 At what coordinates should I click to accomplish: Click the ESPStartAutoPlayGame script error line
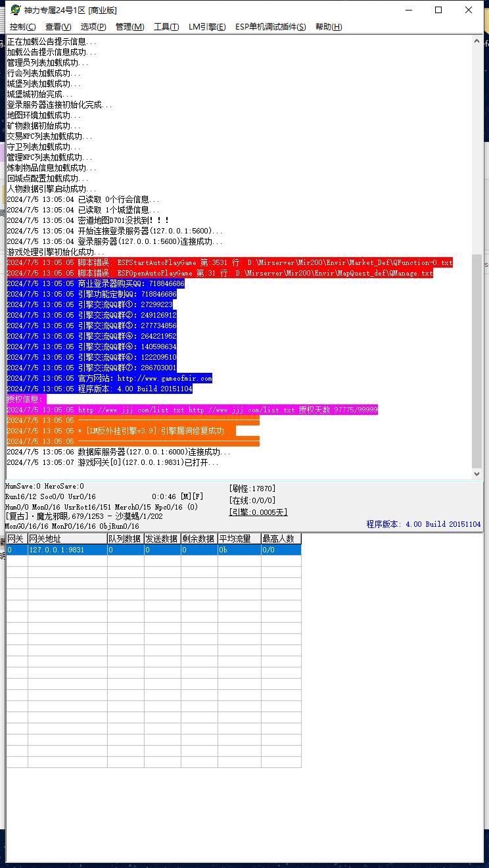pos(229,262)
